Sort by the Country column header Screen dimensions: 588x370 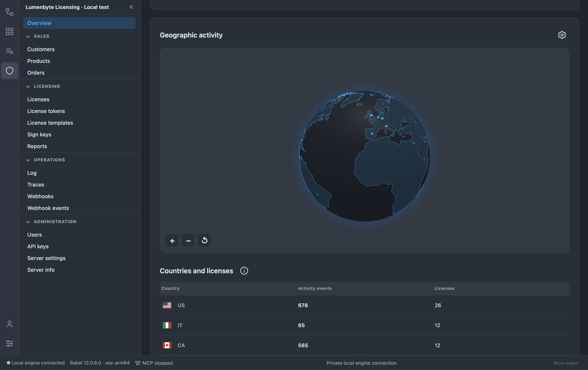pyautogui.click(x=170, y=288)
